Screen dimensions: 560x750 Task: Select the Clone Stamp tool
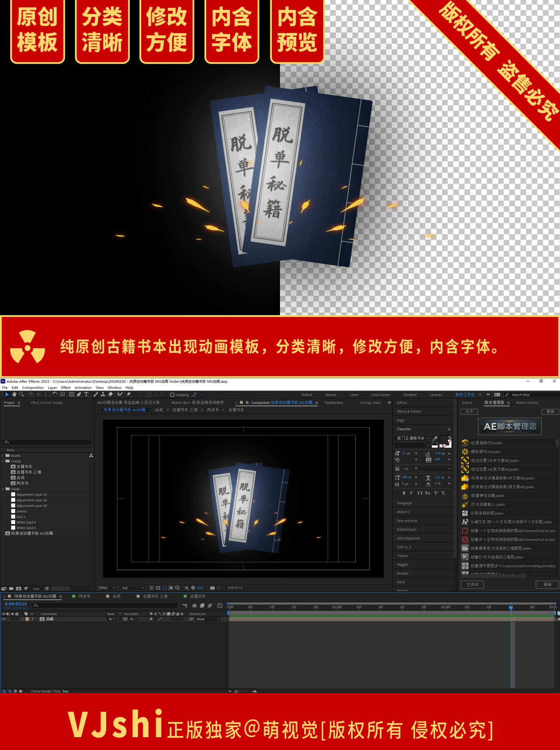click(103, 394)
